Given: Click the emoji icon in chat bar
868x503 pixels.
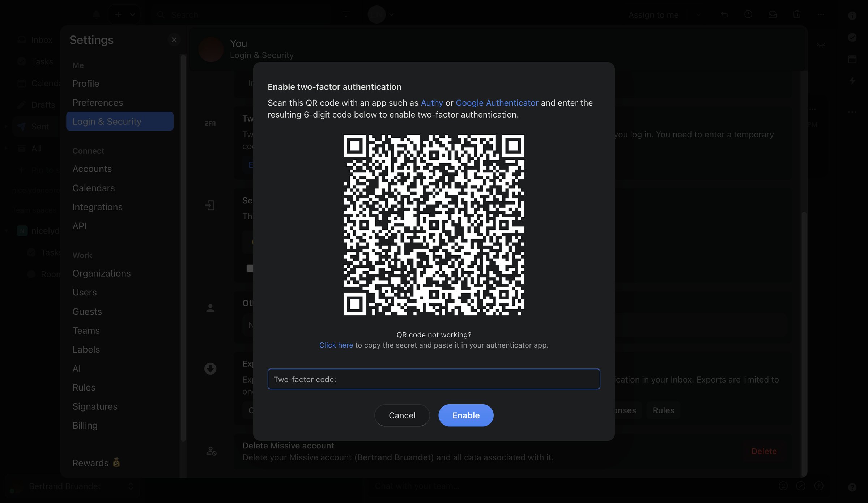Looking at the screenshot, I should [x=783, y=486].
